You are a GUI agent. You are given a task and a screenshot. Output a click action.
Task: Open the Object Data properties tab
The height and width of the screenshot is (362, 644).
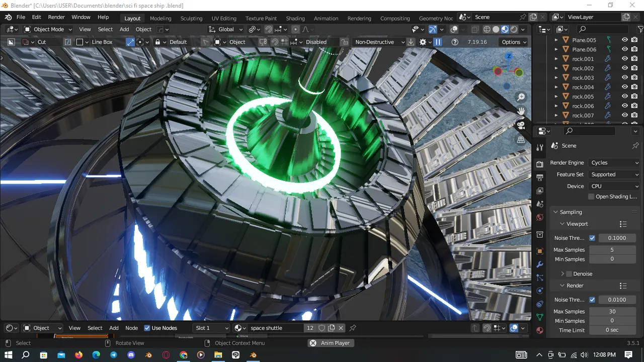click(x=540, y=317)
